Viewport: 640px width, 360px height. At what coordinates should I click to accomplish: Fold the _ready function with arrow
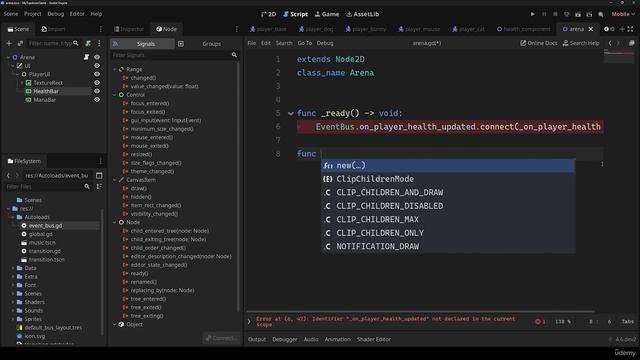pyautogui.click(x=291, y=113)
